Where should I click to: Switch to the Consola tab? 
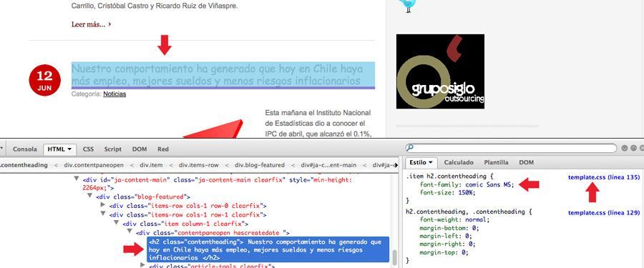point(24,149)
